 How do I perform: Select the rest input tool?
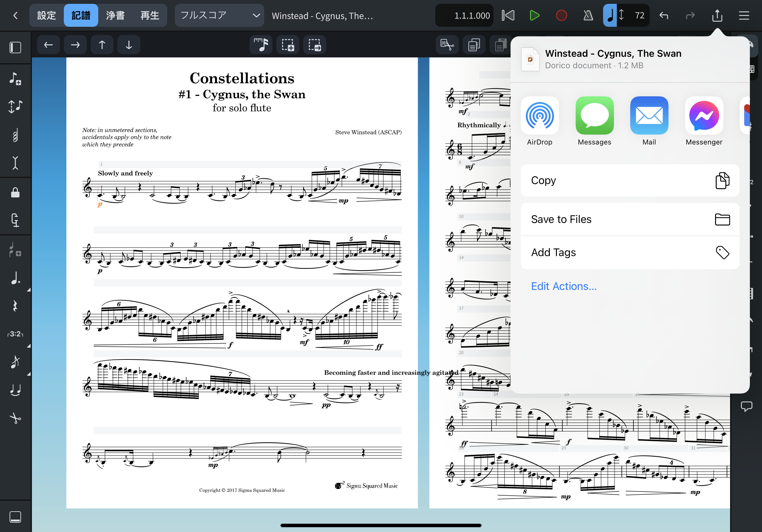pos(15,306)
